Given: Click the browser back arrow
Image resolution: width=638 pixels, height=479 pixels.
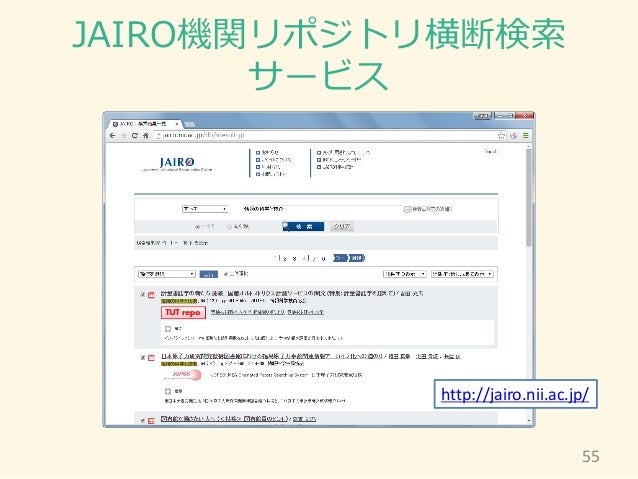Looking at the screenshot, I should click(x=113, y=136).
